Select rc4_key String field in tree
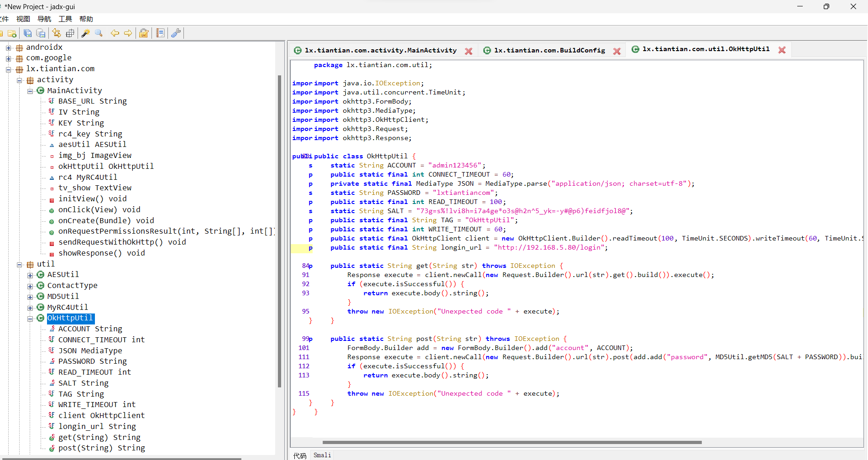Image resolution: width=868 pixels, height=460 pixels. pos(90,134)
